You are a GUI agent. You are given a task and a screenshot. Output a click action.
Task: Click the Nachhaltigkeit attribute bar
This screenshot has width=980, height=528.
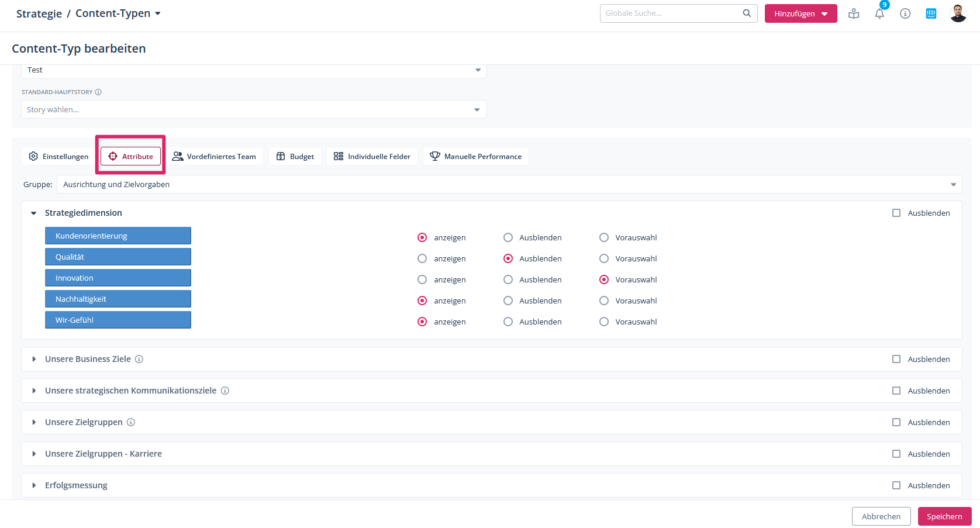coord(118,299)
